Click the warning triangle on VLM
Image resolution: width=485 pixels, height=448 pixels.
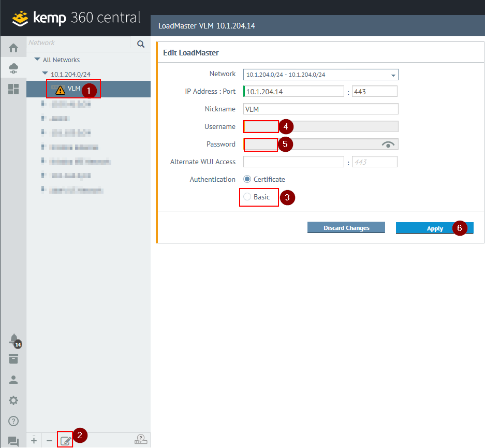[60, 90]
